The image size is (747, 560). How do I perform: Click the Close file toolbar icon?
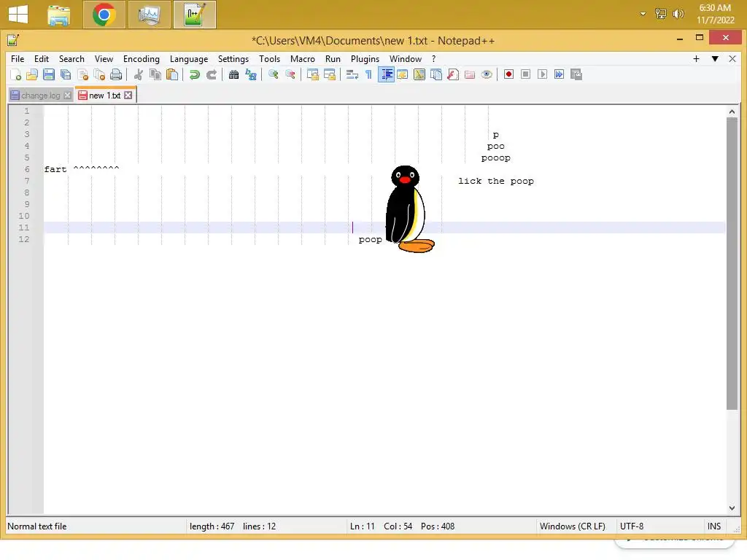[82, 75]
